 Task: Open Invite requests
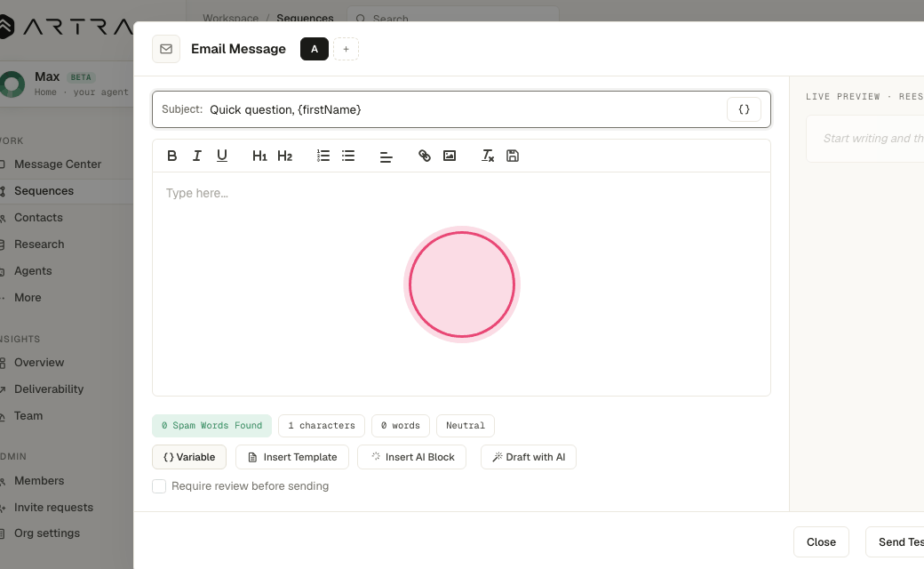(53, 507)
